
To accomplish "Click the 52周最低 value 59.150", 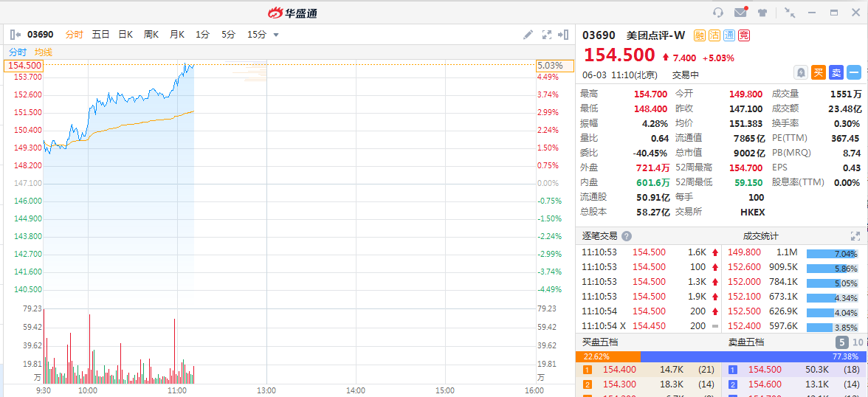I will (750, 182).
